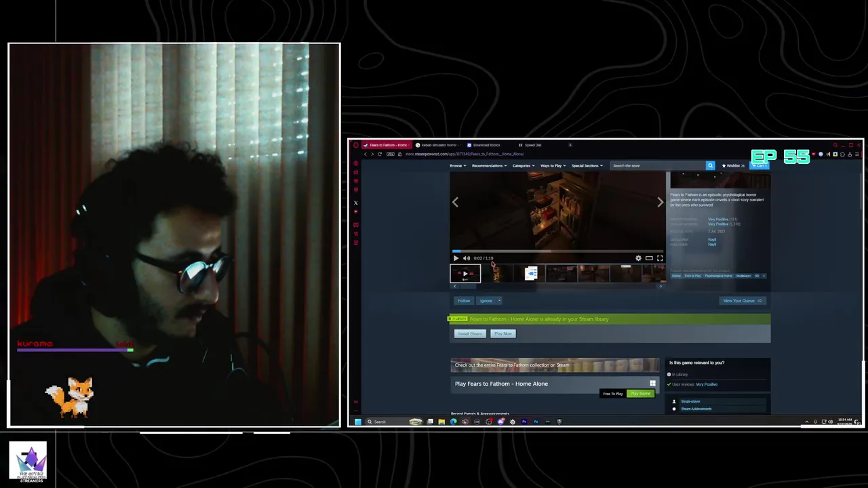Seek along the trailer progress bar
This screenshot has height=488, width=868.
558,251
